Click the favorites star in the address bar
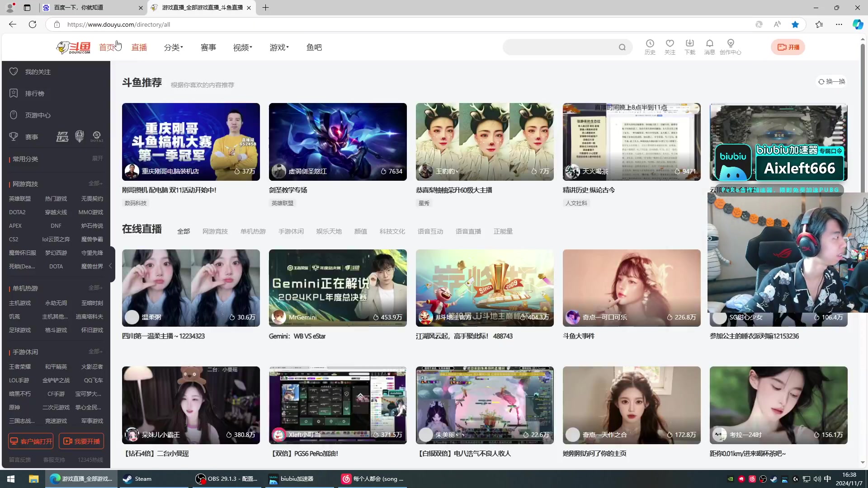 point(795,24)
